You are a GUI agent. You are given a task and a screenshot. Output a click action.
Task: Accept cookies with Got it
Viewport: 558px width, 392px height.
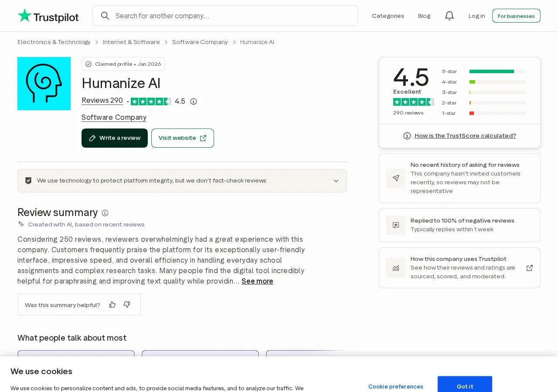coord(465,386)
